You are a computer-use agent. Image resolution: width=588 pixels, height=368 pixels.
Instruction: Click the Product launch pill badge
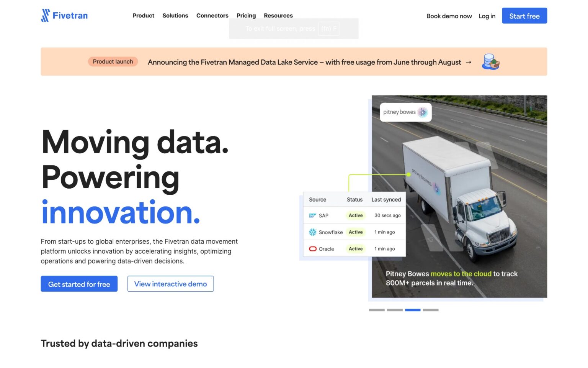pyautogui.click(x=113, y=61)
